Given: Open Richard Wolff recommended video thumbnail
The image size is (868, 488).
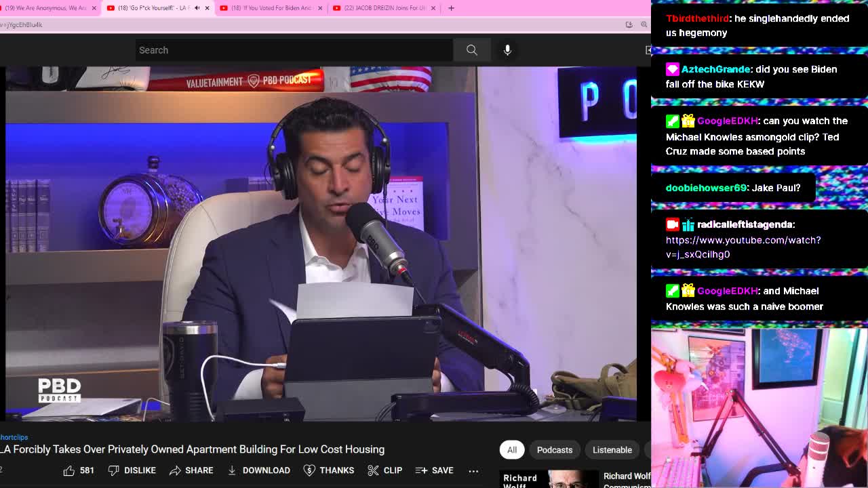Looking at the screenshot, I should click(x=550, y=479).
